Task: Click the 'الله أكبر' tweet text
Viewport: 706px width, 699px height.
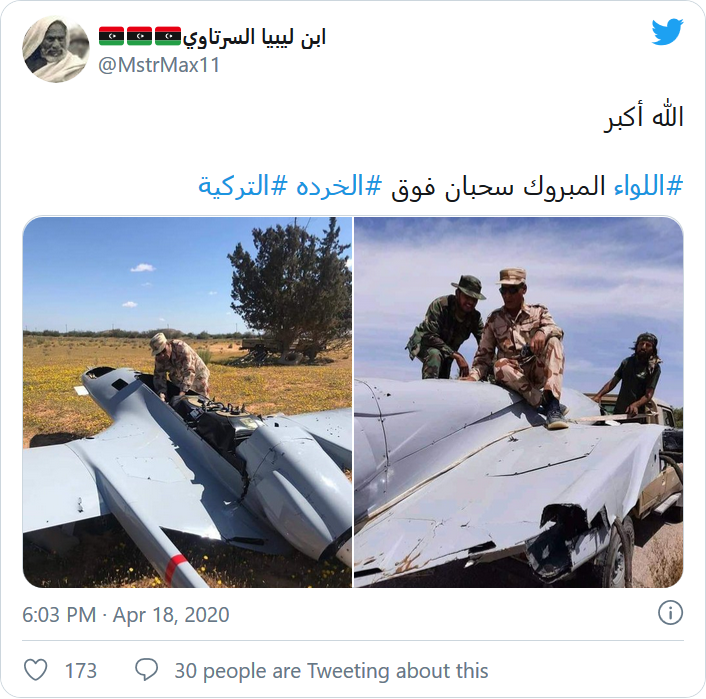Action: [644, 118]
